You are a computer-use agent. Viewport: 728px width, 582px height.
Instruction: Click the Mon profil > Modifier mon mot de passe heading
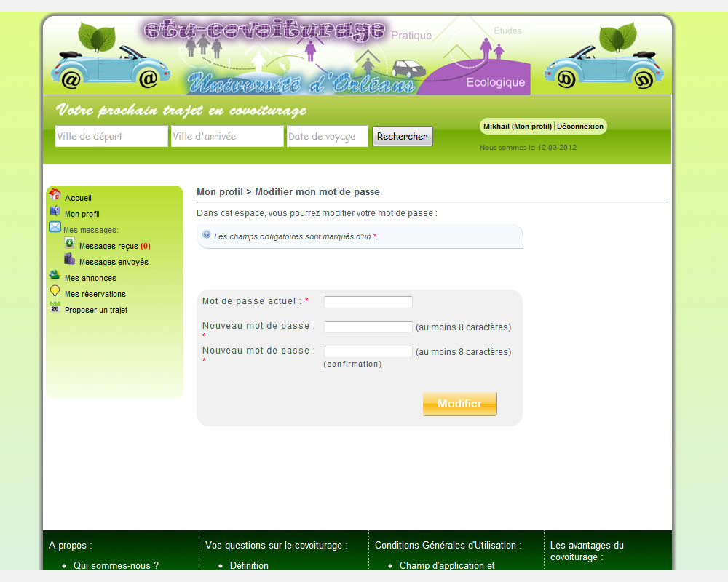tap(288, 191)
